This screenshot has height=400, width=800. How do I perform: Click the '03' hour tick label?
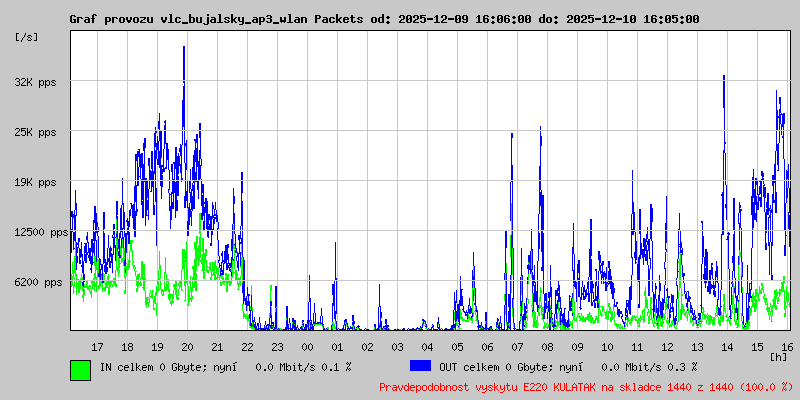pyautogui.click(x=397, y=347)
